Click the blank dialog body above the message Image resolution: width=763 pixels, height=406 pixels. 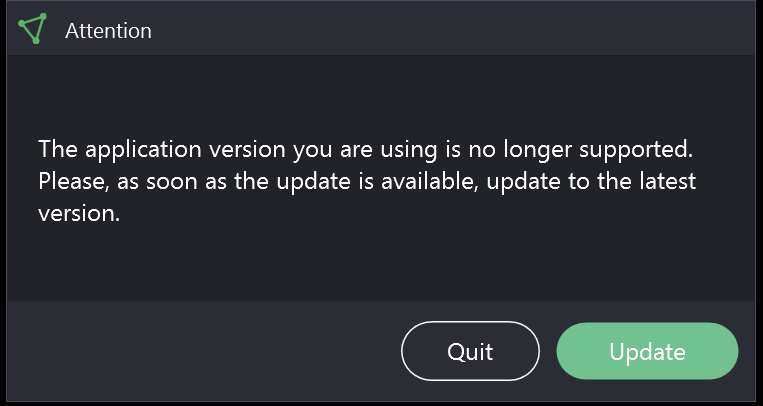tap(381, 95)
